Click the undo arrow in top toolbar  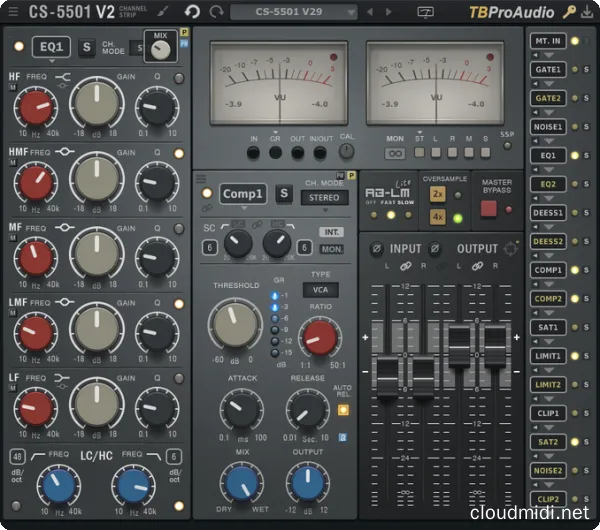click(191, 12)
